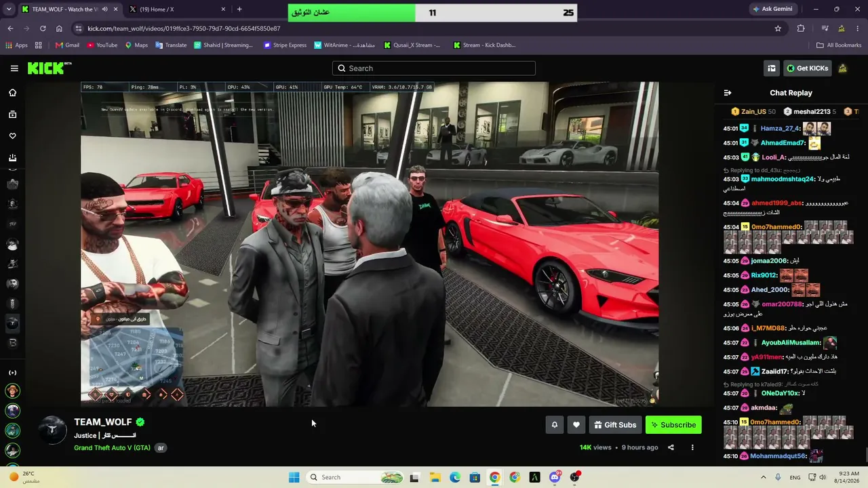Click Ask Gemini button

pos(772,9)
